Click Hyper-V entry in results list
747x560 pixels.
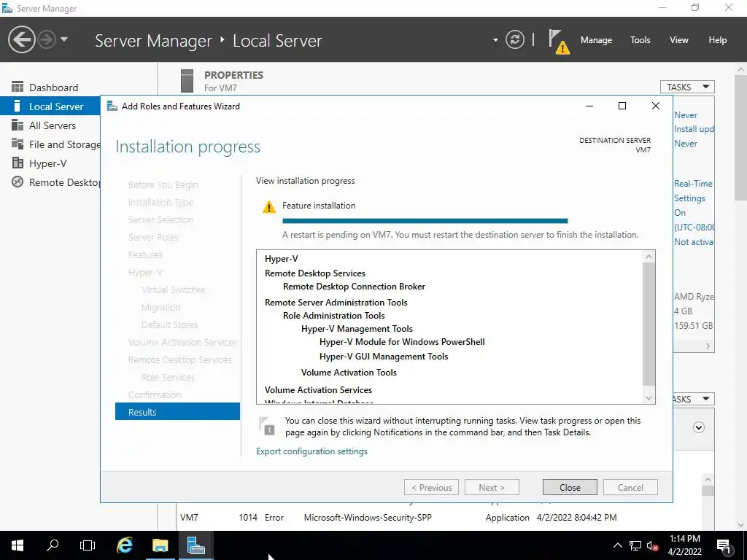click(x=281, y=259)
